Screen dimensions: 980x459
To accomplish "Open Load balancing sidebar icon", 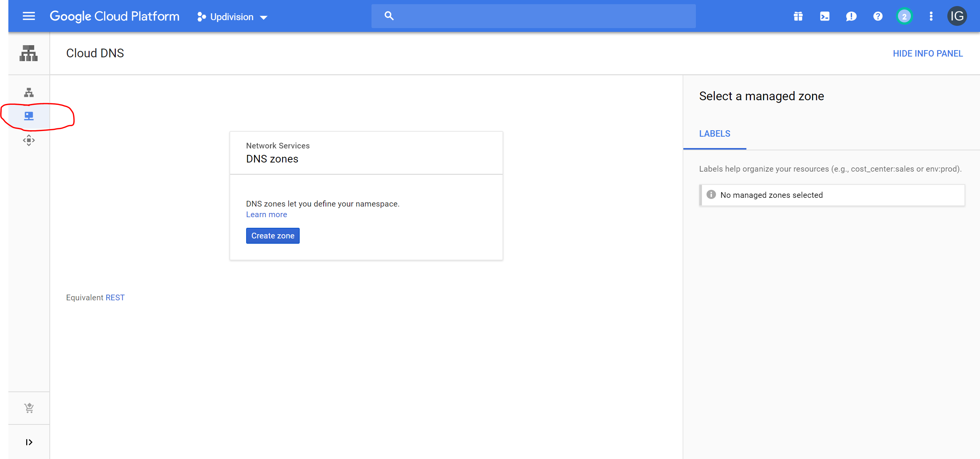I will click(x=29, y=92).
